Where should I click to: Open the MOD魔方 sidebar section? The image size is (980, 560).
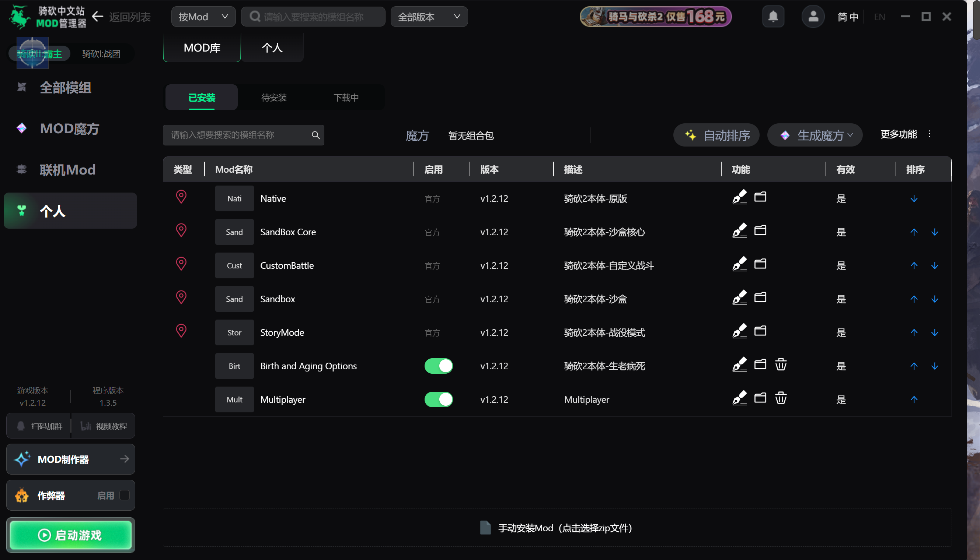point(22,128)
